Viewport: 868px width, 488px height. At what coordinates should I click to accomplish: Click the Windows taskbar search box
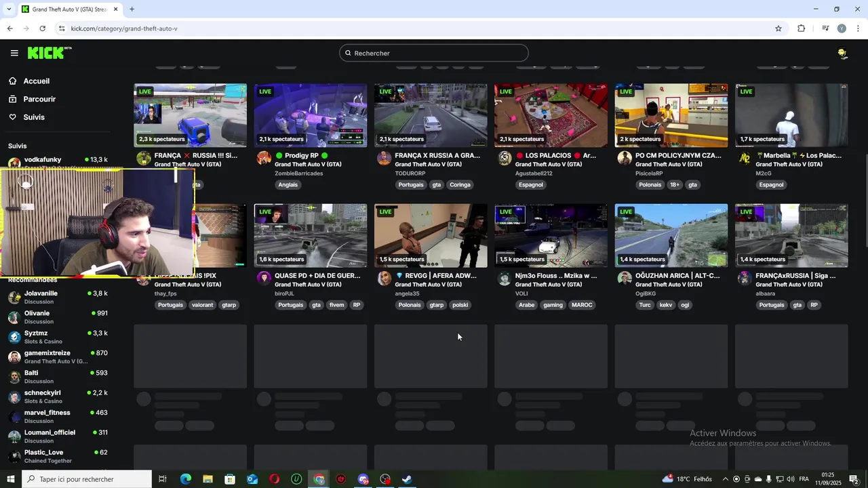click(x=86, y=479)
